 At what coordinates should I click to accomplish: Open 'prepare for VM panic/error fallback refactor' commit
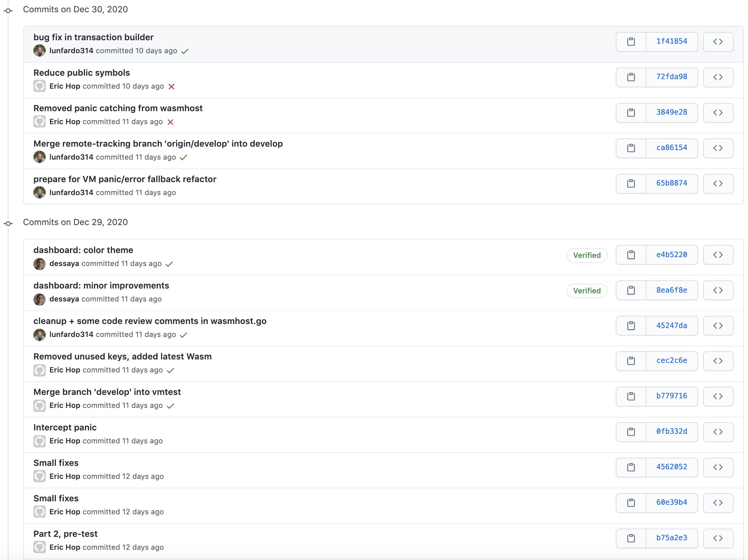pos(125,179)
